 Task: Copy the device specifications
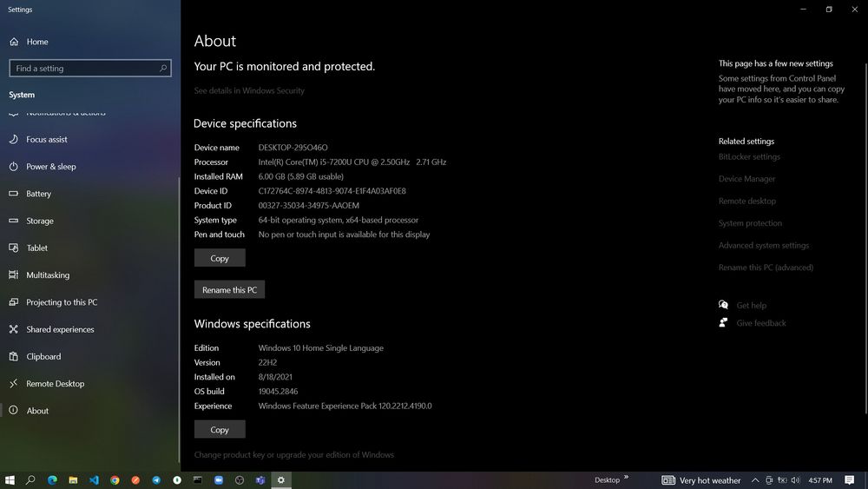tap(220, 258)
